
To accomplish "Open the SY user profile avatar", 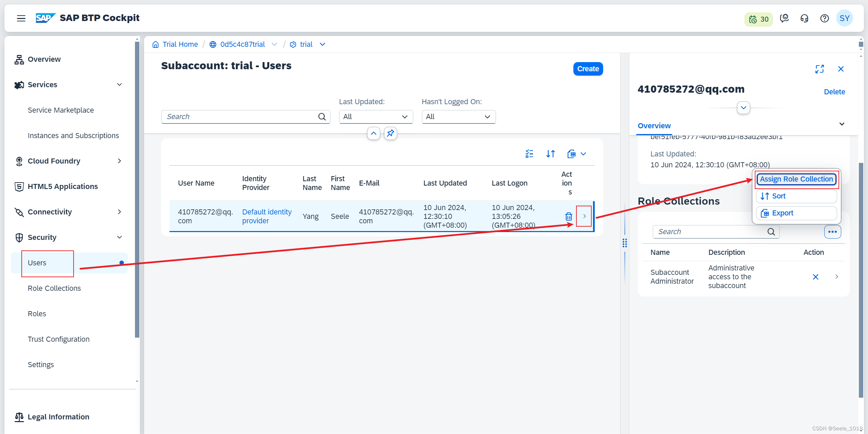I will tap(844, 18).
